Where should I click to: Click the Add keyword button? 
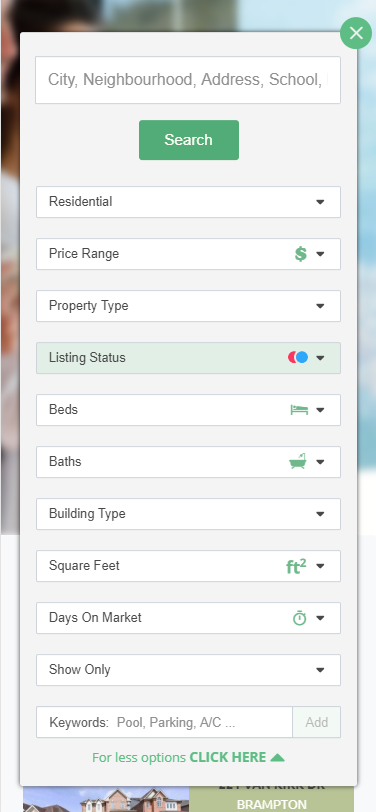click(316, 722)
